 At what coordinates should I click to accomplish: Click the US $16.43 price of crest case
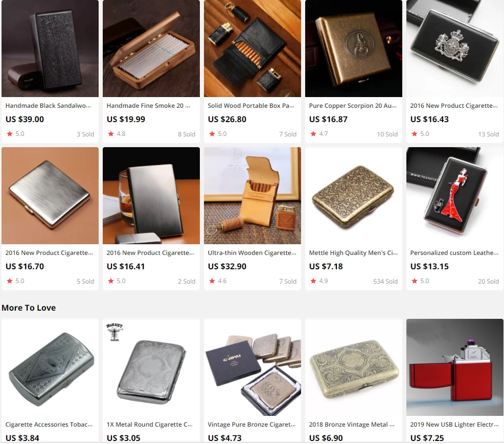point(429,119)
